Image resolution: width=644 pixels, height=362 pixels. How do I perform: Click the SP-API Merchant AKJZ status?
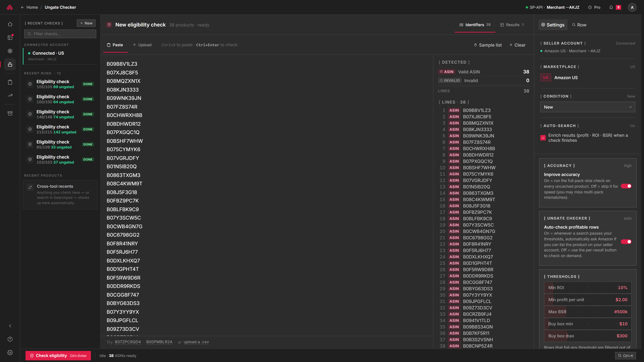coord(552,7)
